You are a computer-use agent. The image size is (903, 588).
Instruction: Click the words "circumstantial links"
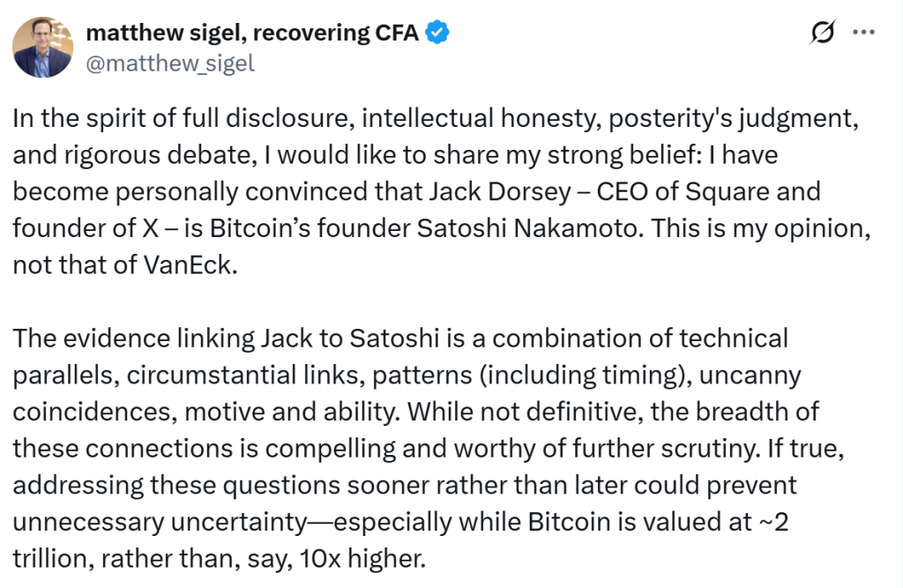(x=243, y=375)
